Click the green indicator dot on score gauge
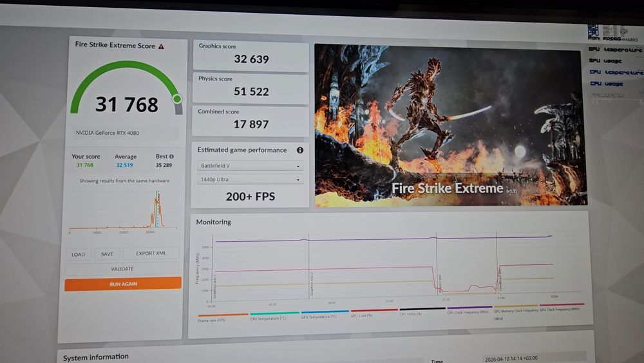 (177, 99)
